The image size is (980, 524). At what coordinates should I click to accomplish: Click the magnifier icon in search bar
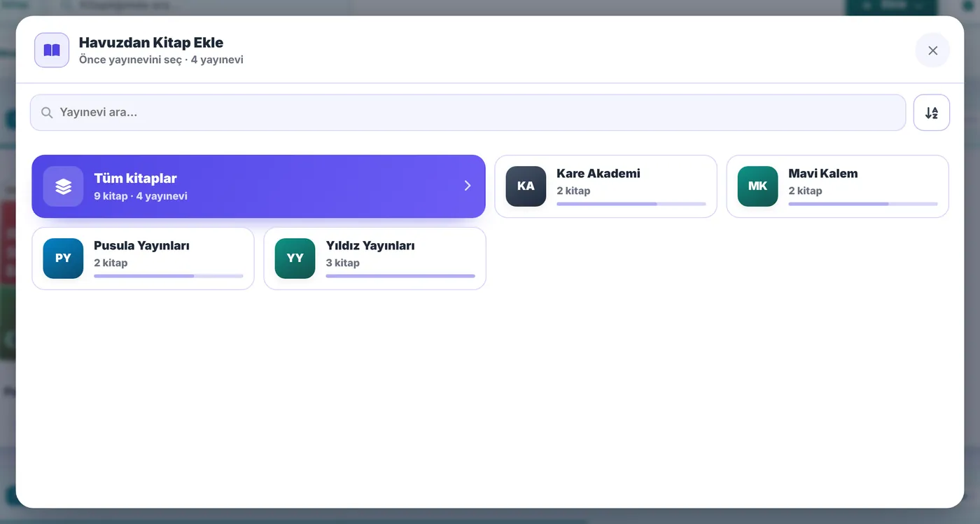(47, 113)
